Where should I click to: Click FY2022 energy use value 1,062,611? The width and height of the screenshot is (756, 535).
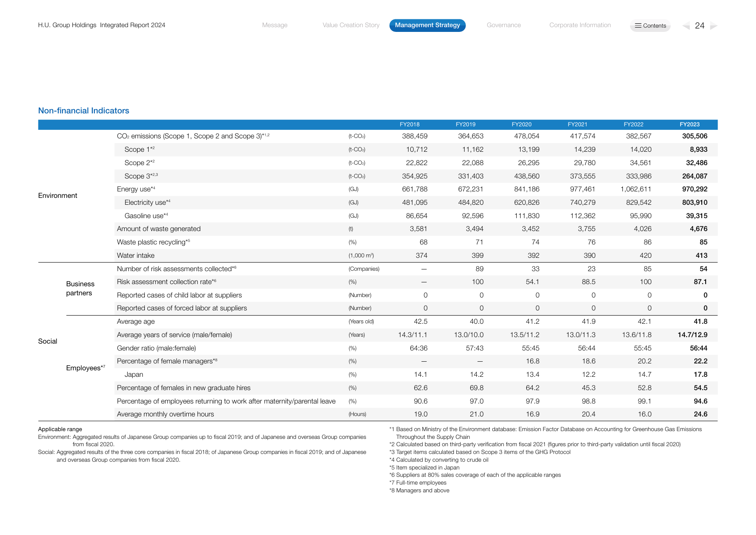click(636, 189)
